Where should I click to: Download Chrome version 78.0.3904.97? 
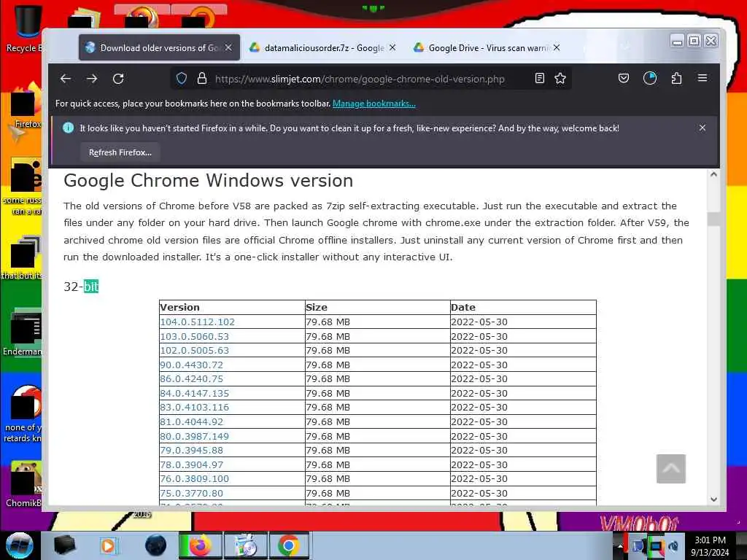pos(192,464)
